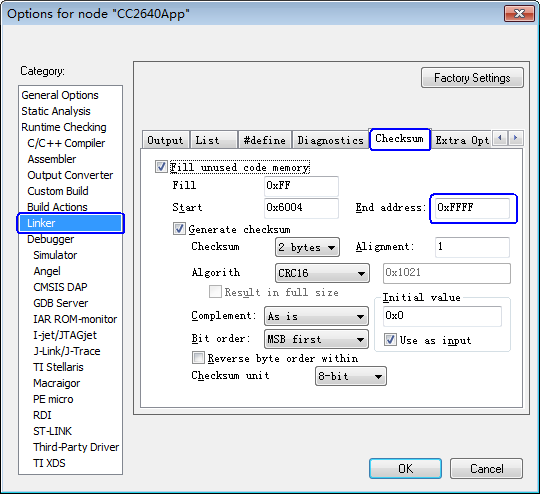
Task: Select PE micro category
Action: 53,399
